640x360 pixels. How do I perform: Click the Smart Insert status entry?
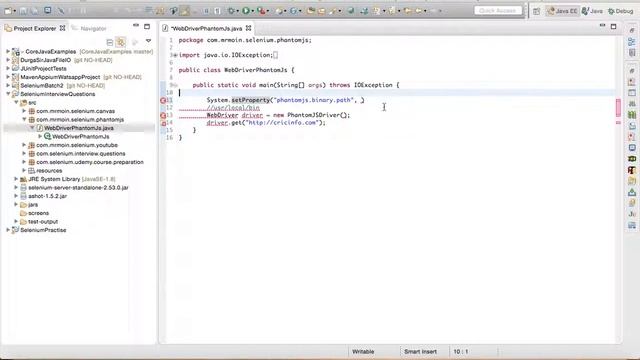(420, 351)
